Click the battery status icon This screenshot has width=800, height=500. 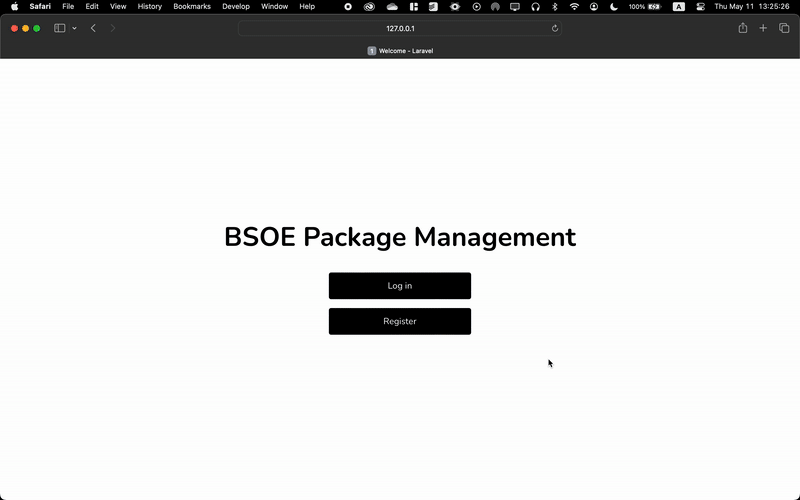[645, 7]
